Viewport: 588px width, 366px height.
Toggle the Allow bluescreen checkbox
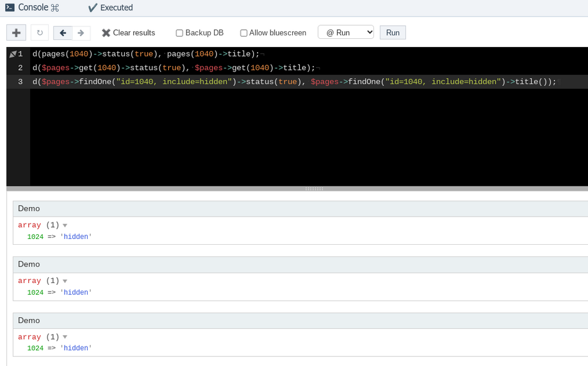click(x=243, y=33)
